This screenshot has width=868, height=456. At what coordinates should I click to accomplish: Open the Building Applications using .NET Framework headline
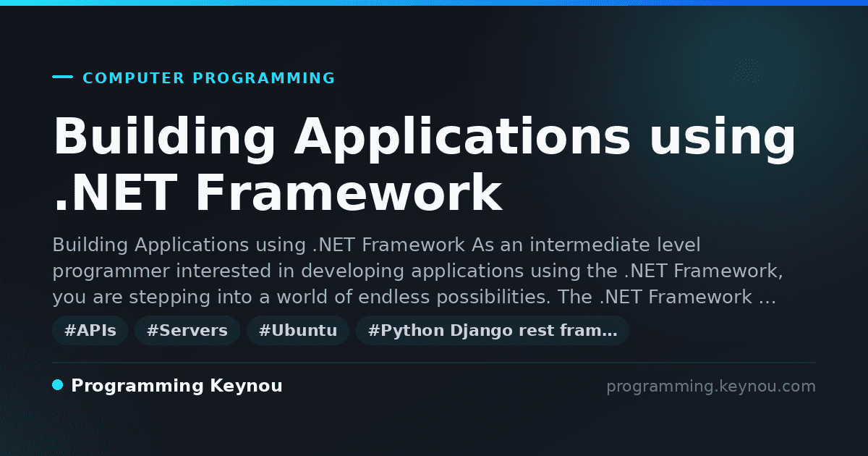pyautogui.click(x=425, y=165)
